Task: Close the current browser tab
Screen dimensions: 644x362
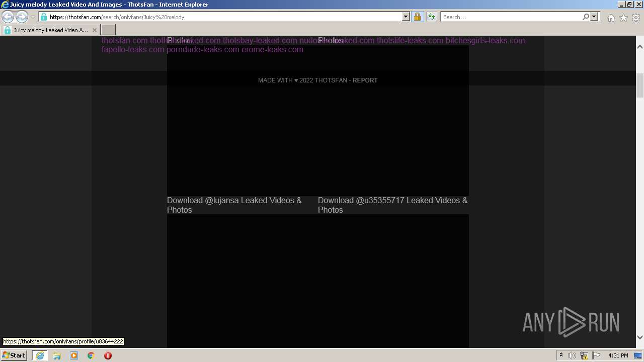Action: click(94, 30)
